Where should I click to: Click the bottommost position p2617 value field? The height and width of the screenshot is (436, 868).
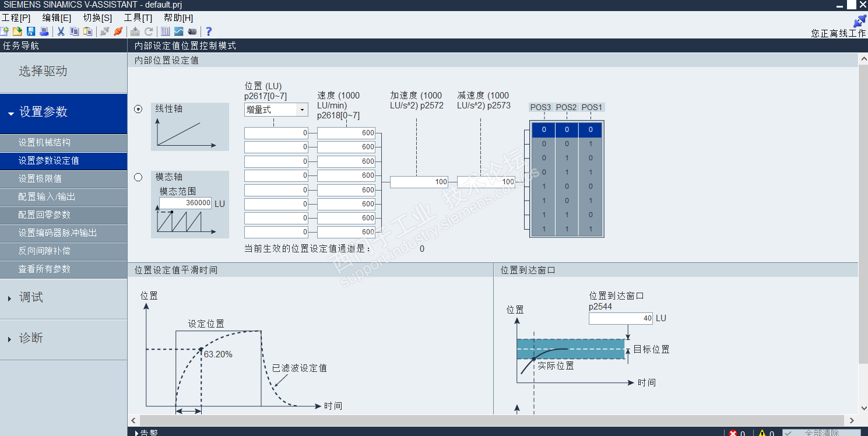coord(276,232)
